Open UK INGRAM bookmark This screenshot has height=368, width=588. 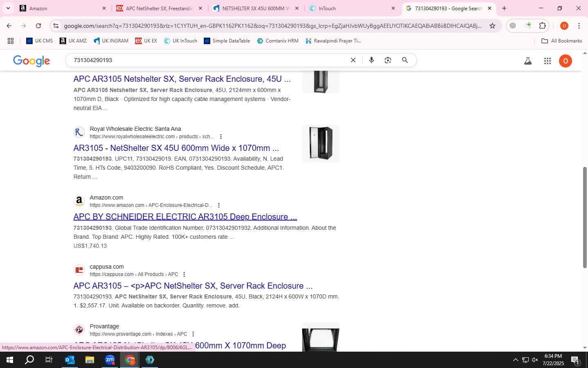pos(111,41)
